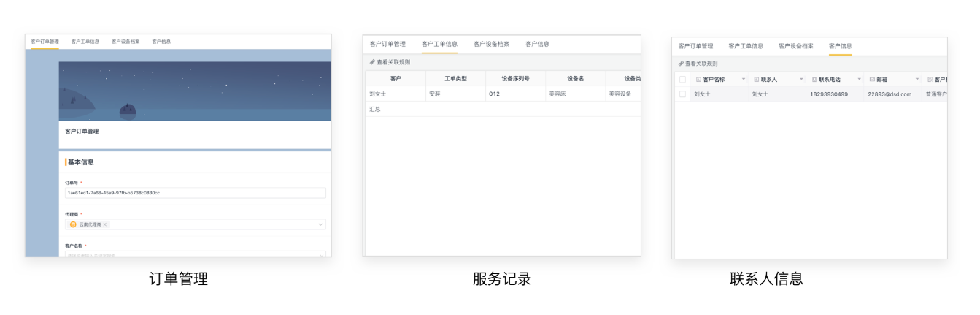Click the 云南代理商 avatar icon

click(73, 224)
